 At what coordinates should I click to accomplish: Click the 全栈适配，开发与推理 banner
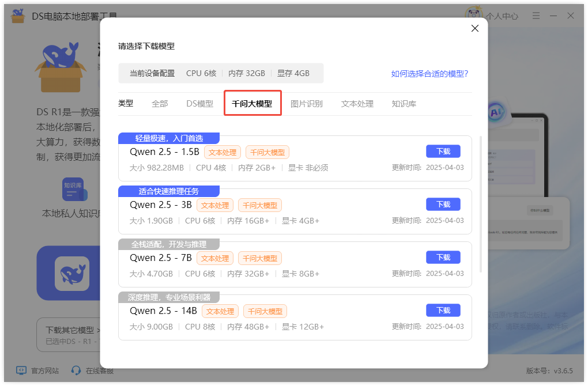pos(169,244)
